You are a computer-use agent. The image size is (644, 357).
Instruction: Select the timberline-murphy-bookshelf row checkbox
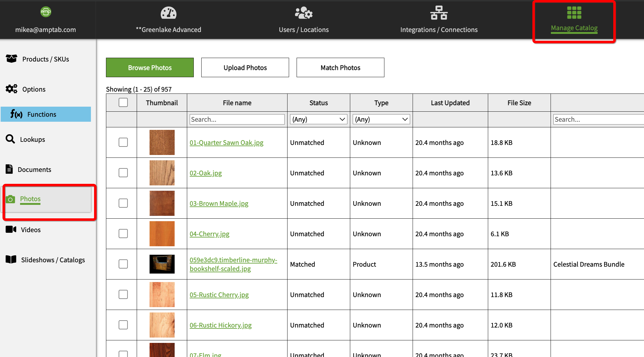point(123,264)
